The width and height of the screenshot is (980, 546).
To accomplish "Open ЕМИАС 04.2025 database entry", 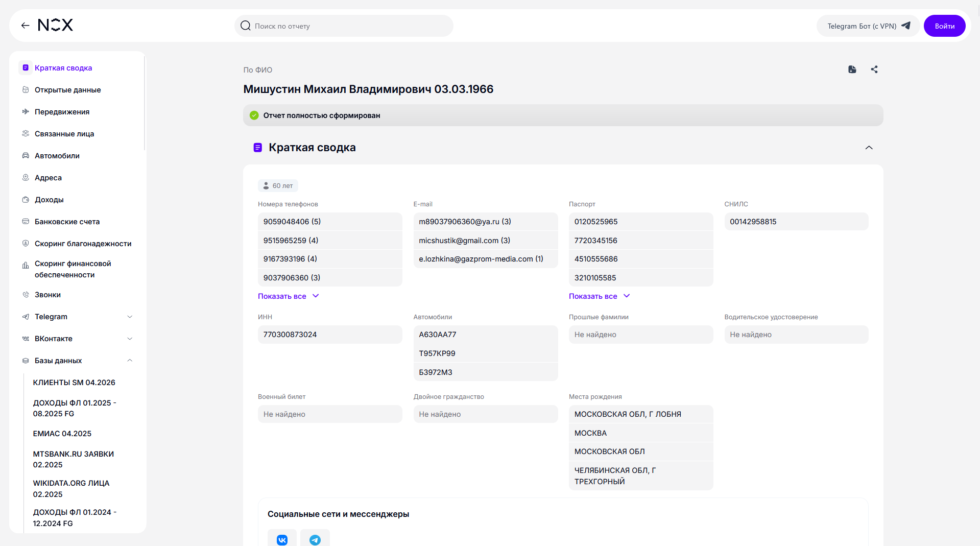I will coord(62,434).
